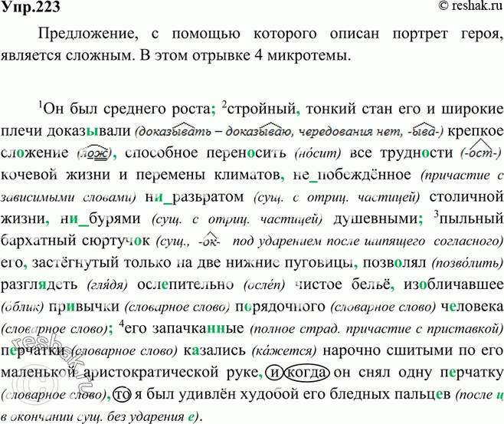Click the word 'климатов,'
The height and width of the screenshot is (424, 504).
249,175
